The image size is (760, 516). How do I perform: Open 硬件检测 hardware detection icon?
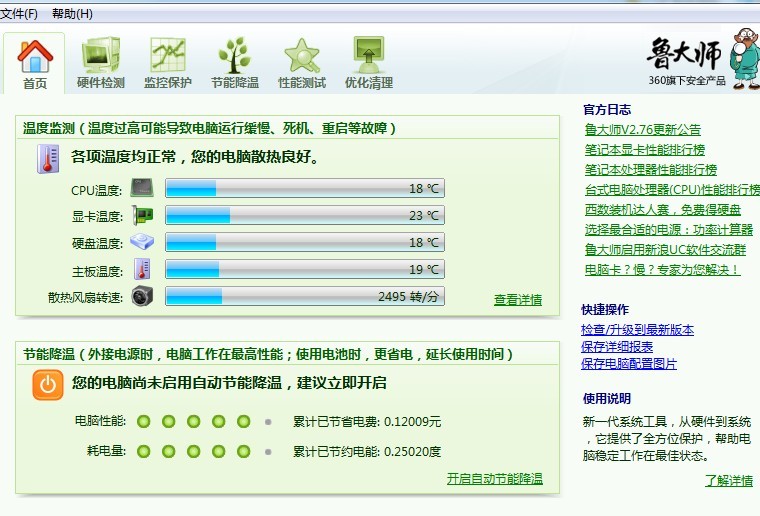tap(101, 56)
